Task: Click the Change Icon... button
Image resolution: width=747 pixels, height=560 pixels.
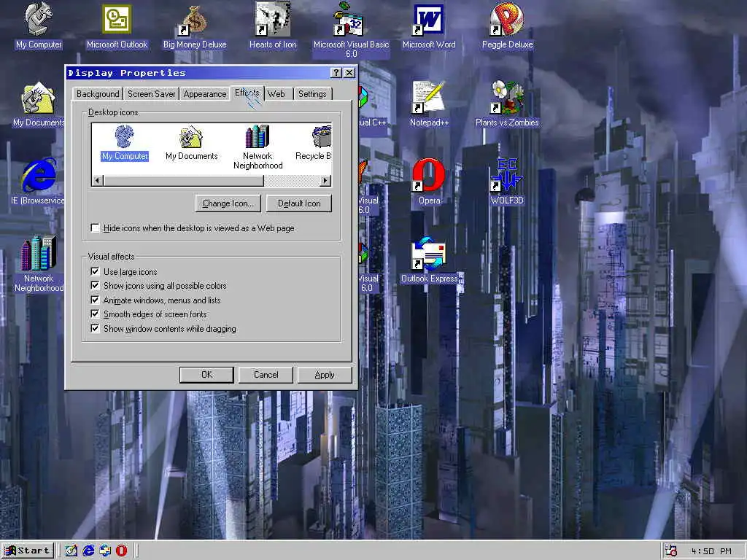Action: 228,203
